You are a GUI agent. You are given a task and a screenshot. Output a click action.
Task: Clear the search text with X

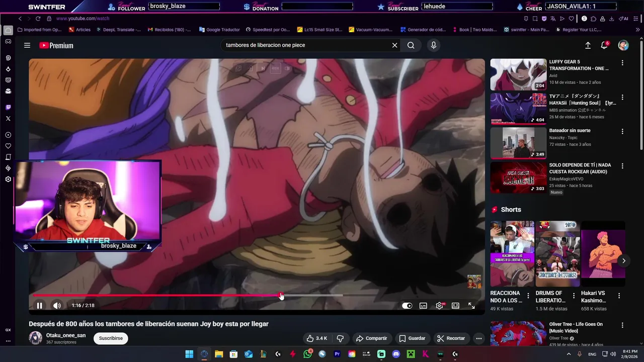[x=395, y=45]
